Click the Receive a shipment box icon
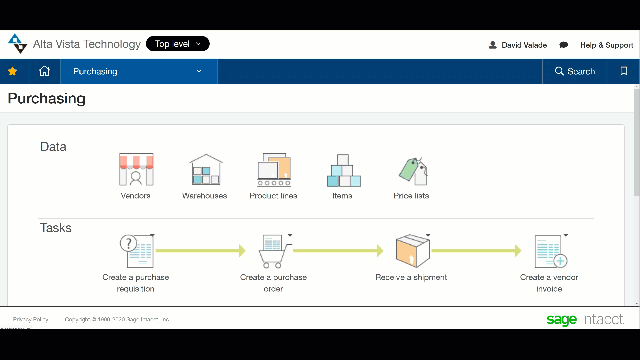 click(x=412, y=251)
